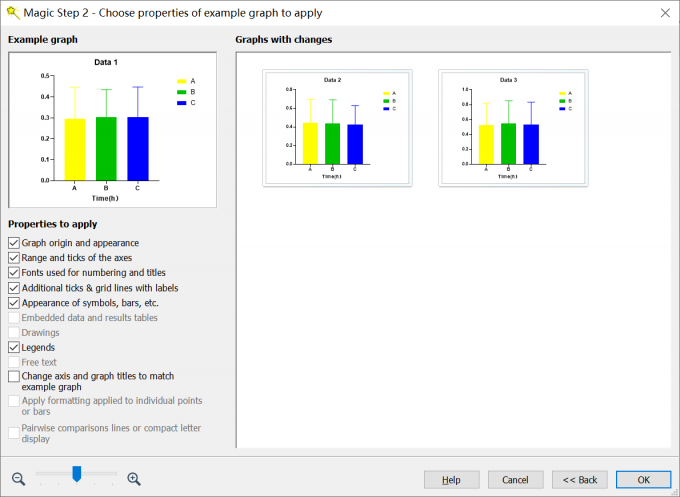This screenshot has height=497, width=680.
Task: Click the 'Data 1' title in example graph
Action: (106, 62)
